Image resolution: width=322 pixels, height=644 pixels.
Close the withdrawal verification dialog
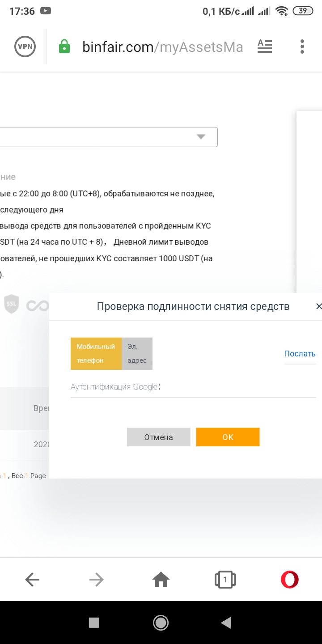coord(318,306)
